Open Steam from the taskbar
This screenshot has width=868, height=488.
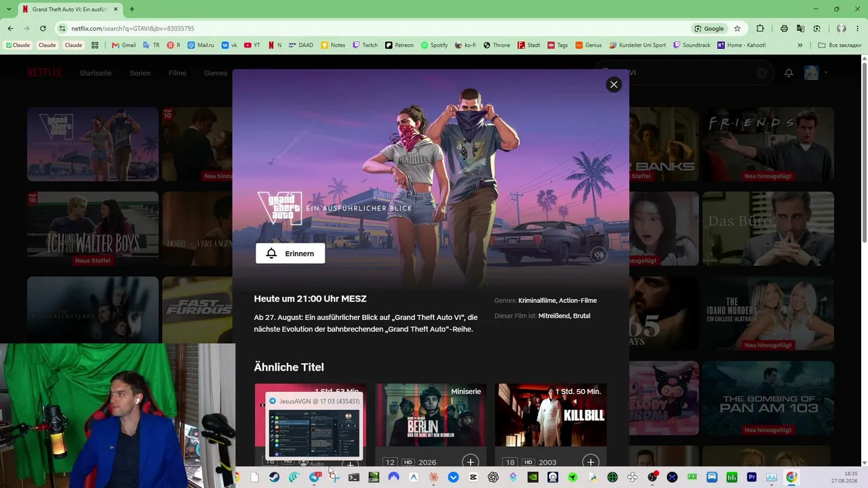pyautogui.click(x=274, y=477)
